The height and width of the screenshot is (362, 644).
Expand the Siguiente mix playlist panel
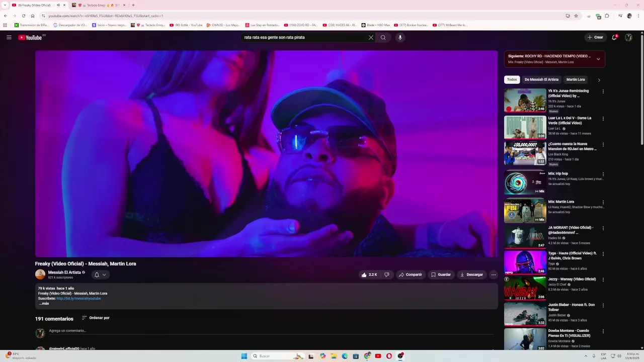pyautogui.click(x=598, y=59)
